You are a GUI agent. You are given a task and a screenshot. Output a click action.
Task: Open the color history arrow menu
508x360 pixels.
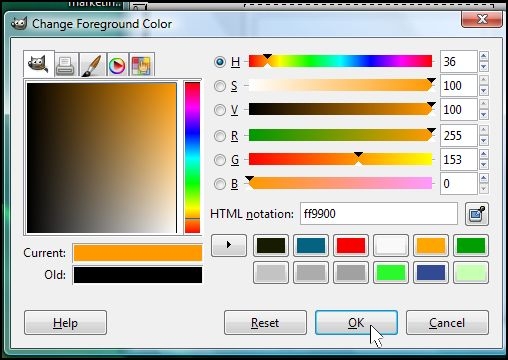[x=229, y=245]
